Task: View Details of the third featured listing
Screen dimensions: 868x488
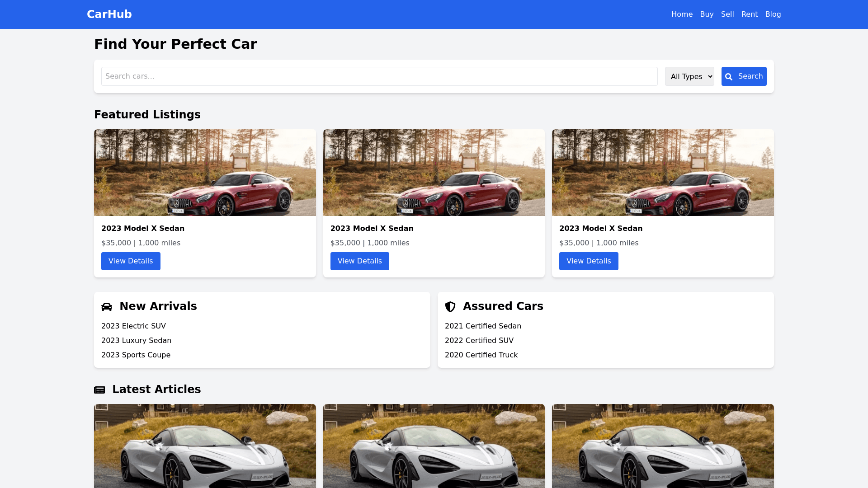Action: [588, 261]
